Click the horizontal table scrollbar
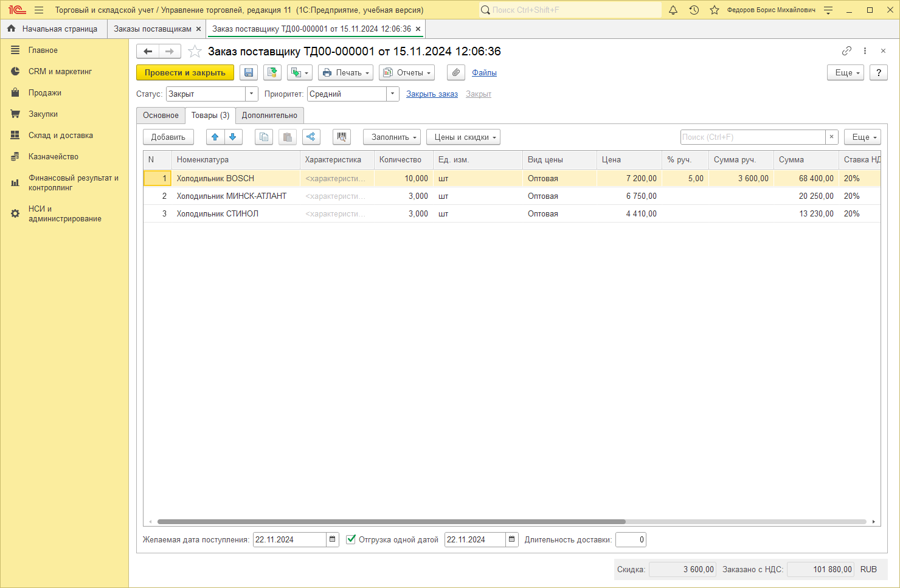Viewport: 900px width, 588px height. click(x=391, y=522)
